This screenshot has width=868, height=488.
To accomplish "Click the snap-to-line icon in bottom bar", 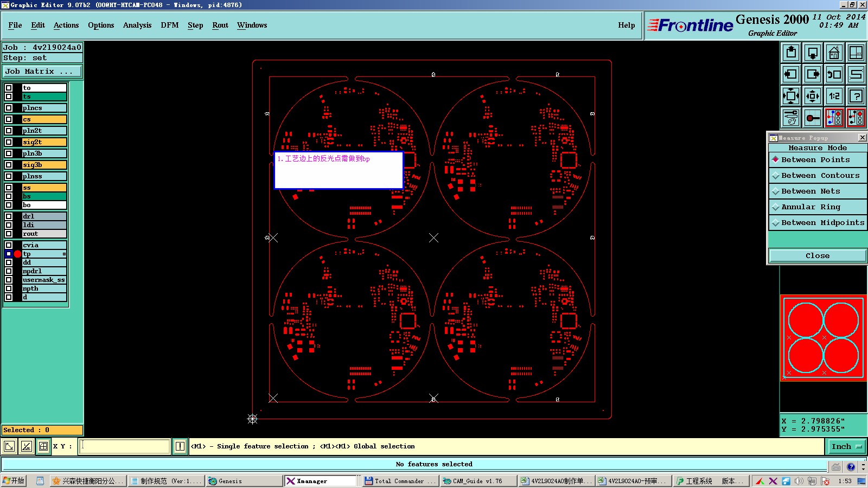I will click(26, 446).
